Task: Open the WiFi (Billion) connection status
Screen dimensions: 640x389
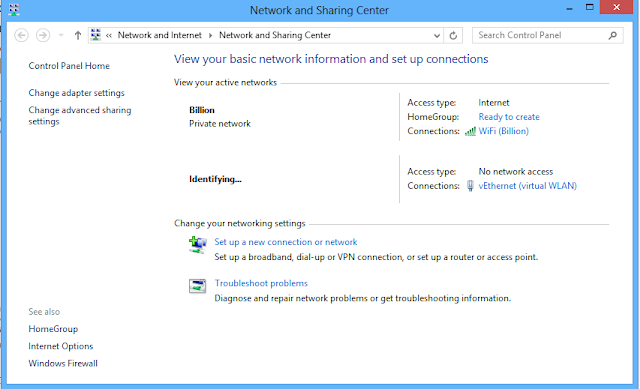Action: [x=504, y=131]
